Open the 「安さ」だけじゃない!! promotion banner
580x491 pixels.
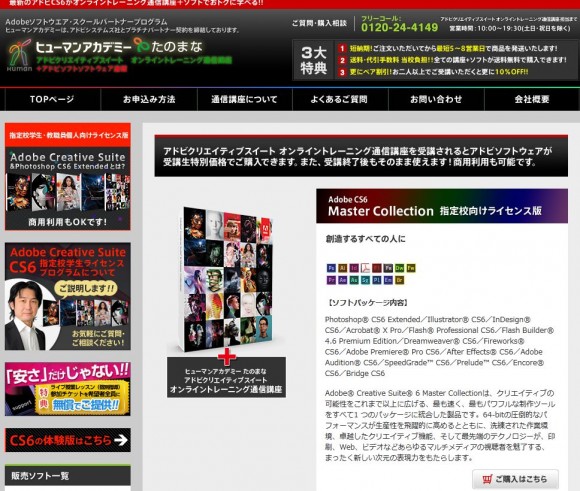click(x=68, y=389)
